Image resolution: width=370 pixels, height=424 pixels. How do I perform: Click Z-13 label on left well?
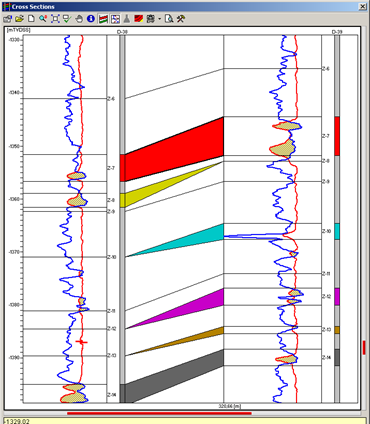coord(112,356)
